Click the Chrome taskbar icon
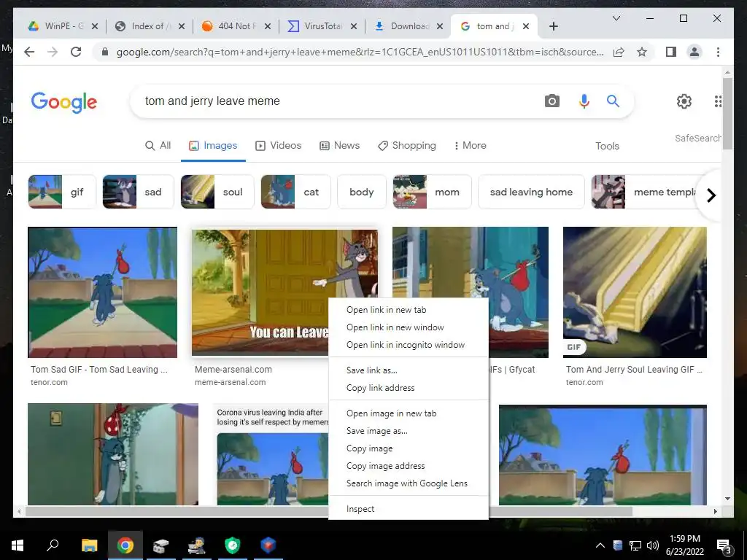The height and width of the screenshot is (560, 747). click(125, 545)
